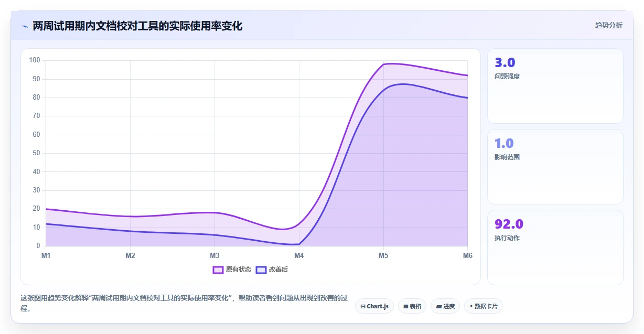
Task: Click the 80 y-axis value
Action: tap(36, 98)
